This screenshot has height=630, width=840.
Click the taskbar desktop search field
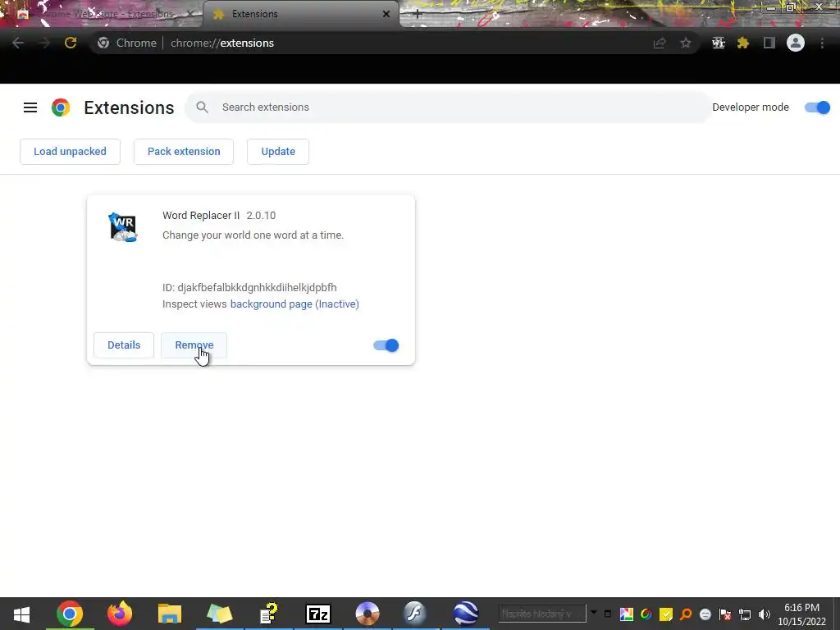542,614
